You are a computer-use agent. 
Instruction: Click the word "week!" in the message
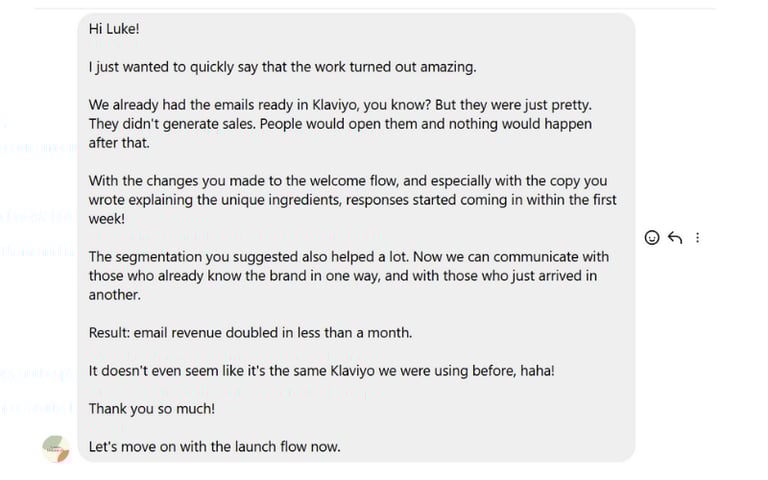pos(107,219)
